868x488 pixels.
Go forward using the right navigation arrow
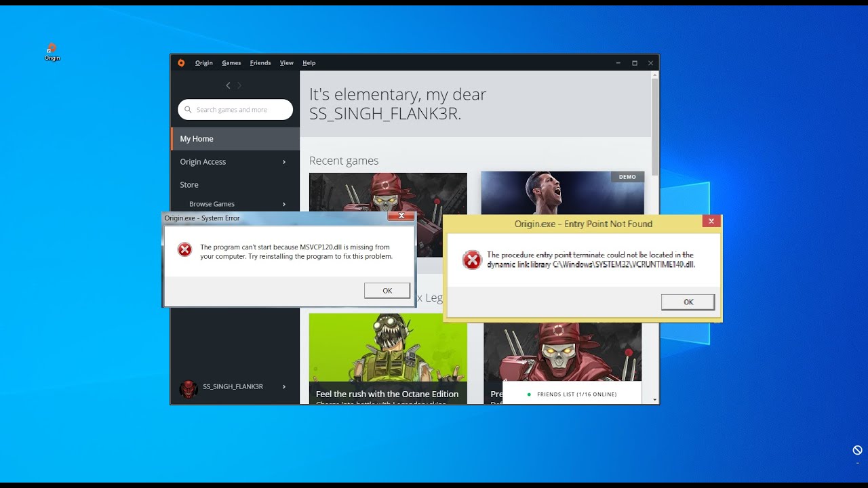(239, 85)
